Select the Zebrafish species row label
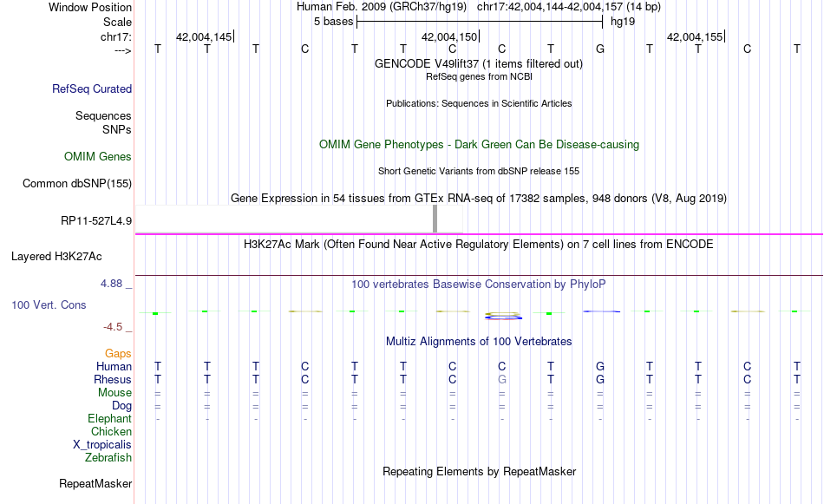824x504 pixels. pyautogui.click(x=108, y=457)
